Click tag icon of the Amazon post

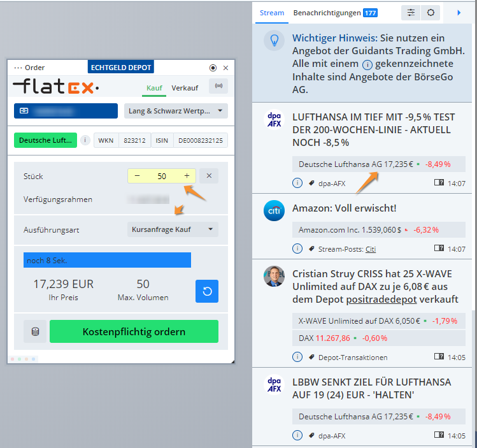point(311,249)
